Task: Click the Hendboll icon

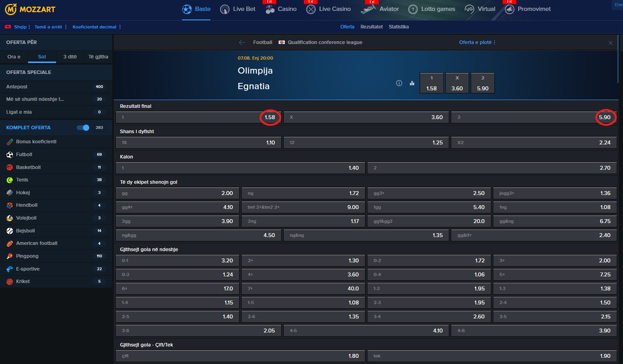Action: pyautogui.click(x=10, y=205)
